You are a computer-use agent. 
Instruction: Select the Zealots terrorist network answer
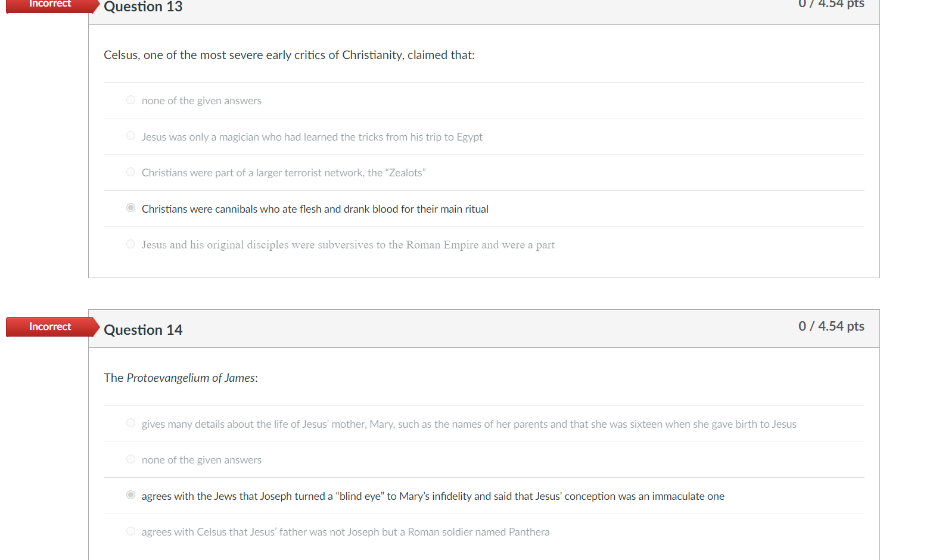[x=130, y=172]
